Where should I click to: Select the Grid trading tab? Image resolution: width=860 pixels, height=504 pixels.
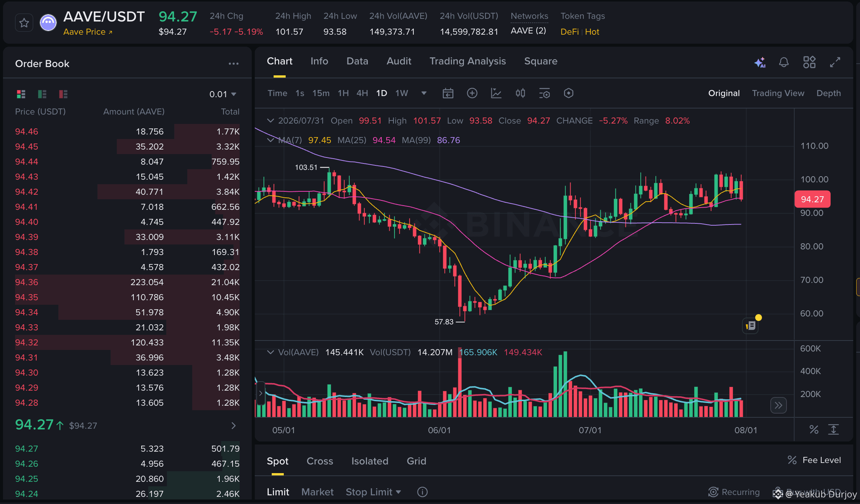point(416,461)
